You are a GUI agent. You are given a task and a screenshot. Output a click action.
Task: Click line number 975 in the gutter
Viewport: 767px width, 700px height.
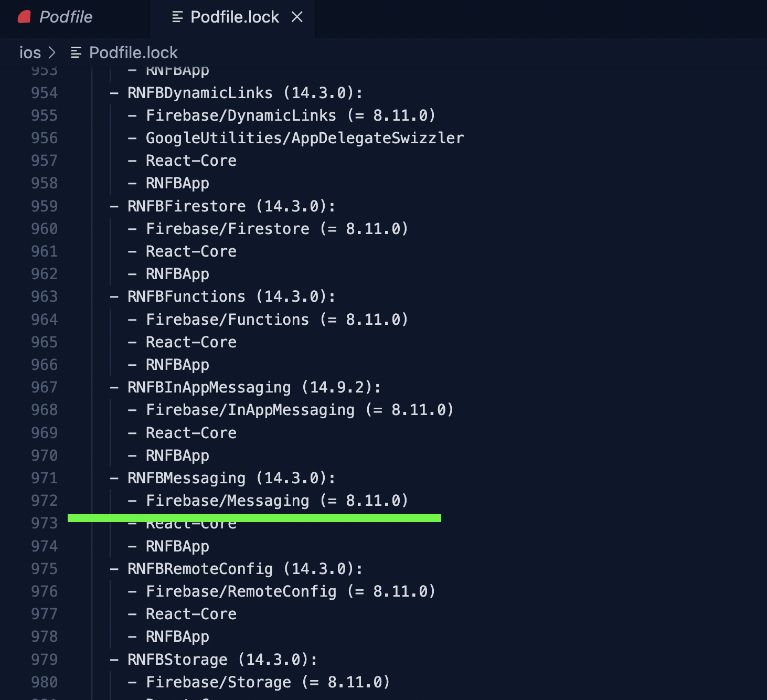[44, 569]
